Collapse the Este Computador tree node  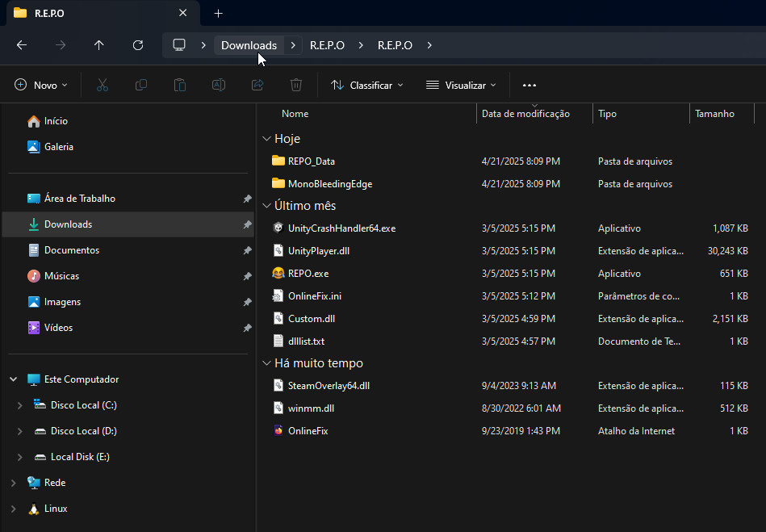[13, 379]
